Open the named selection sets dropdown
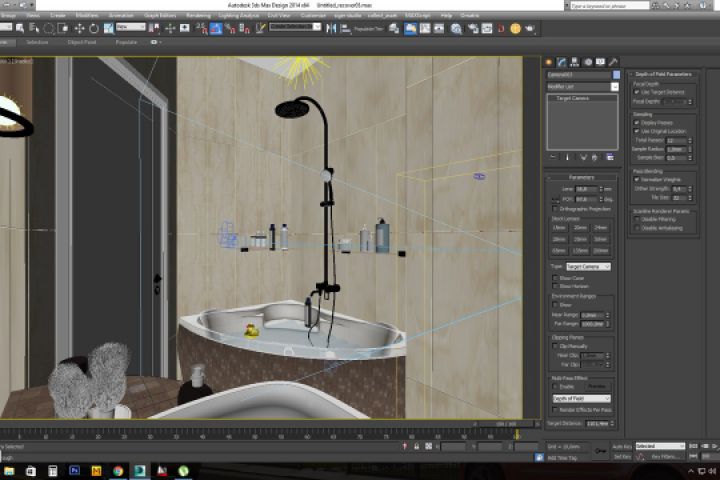This screenshot has width=720, height=480. [295, 27]
